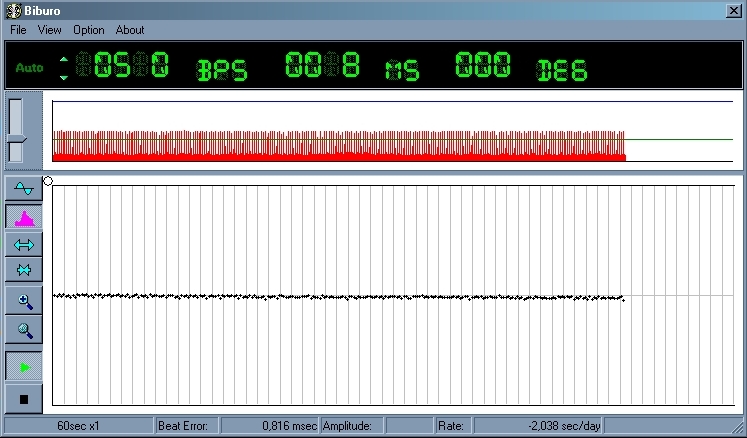
Task: Zoom out with the lower magnifier icon
Action: pyautogui.click(x=24, y=329)
